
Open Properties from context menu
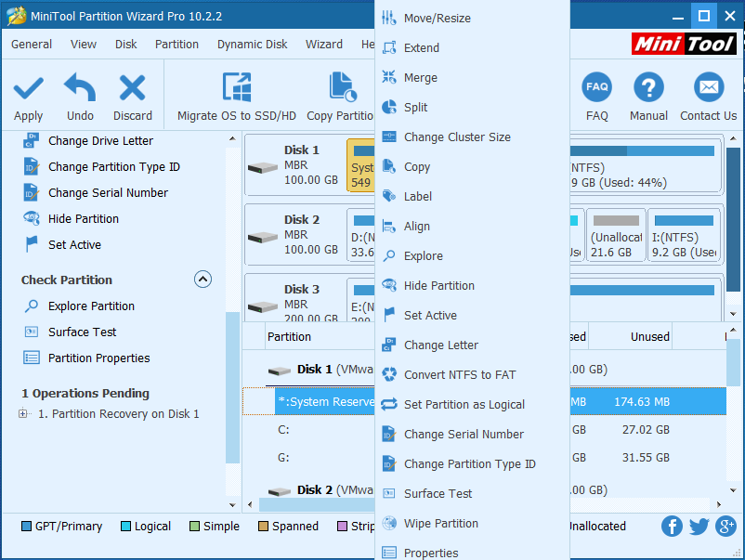coord(472,553)
